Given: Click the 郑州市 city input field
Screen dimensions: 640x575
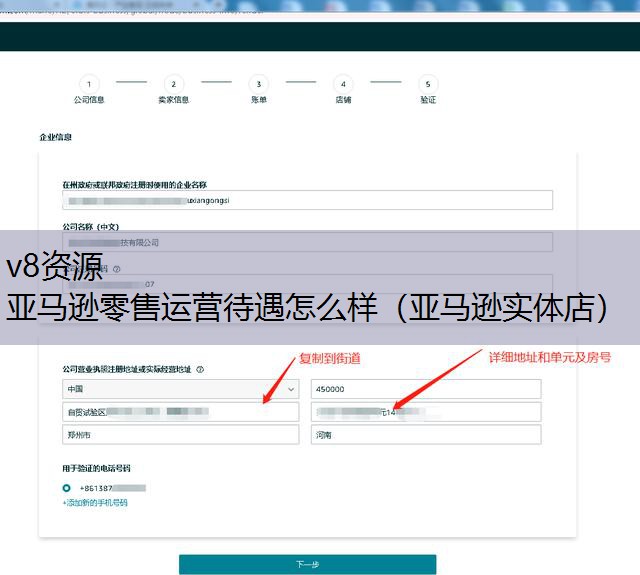Looking at the screenshot, I should pos(180,435).
